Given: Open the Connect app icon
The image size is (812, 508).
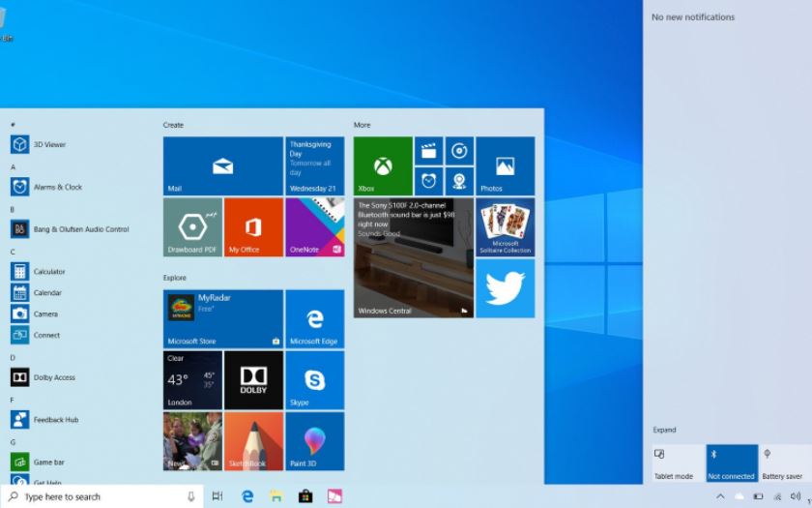Looking at the screenshot, I should click(19, 335).
